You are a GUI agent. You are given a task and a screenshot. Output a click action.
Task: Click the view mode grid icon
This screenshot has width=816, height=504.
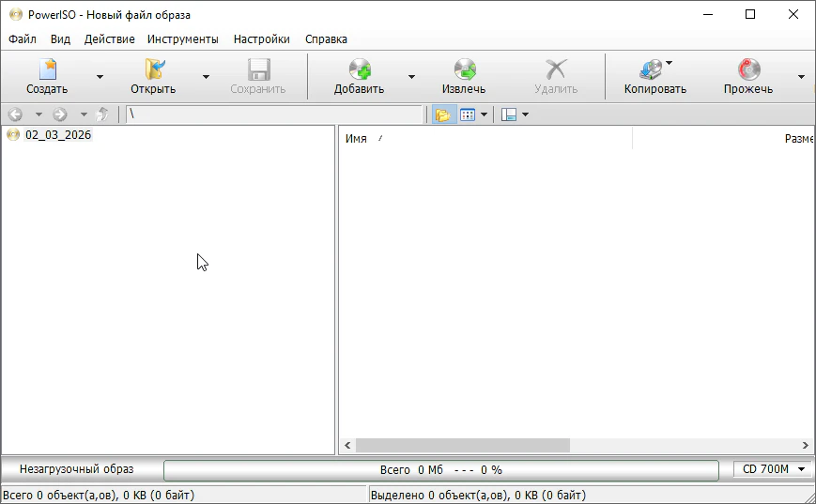pyautogui.click(x=468, y=115)
